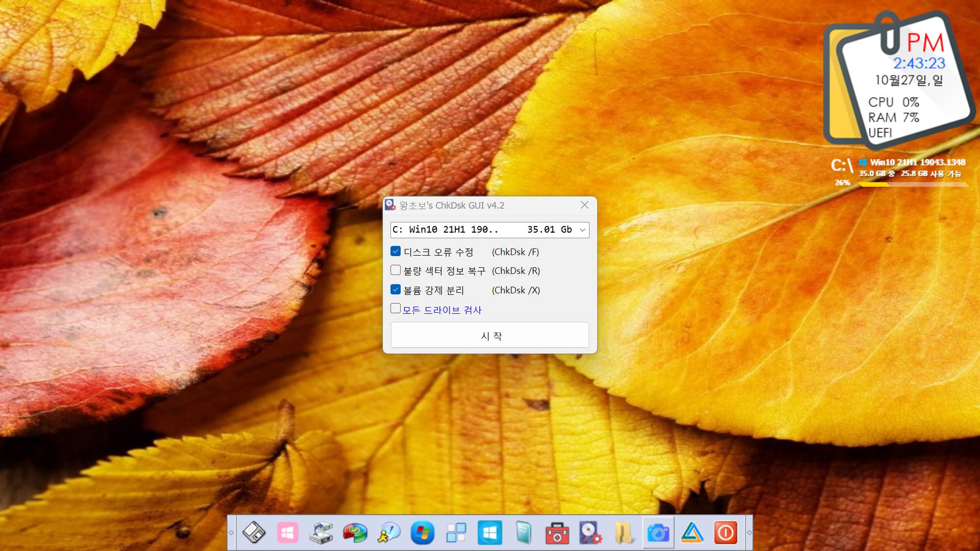Click the 왕초보's ChkDsk GUI v4.2 title text
Viewport: 980px width, 551px height.
pyautogui.click(x=452, y=205)
